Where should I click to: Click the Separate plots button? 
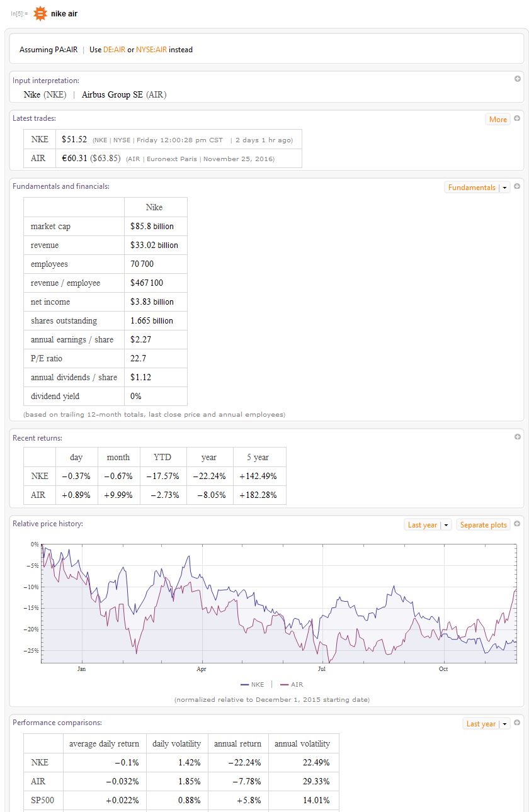point(483,525)
